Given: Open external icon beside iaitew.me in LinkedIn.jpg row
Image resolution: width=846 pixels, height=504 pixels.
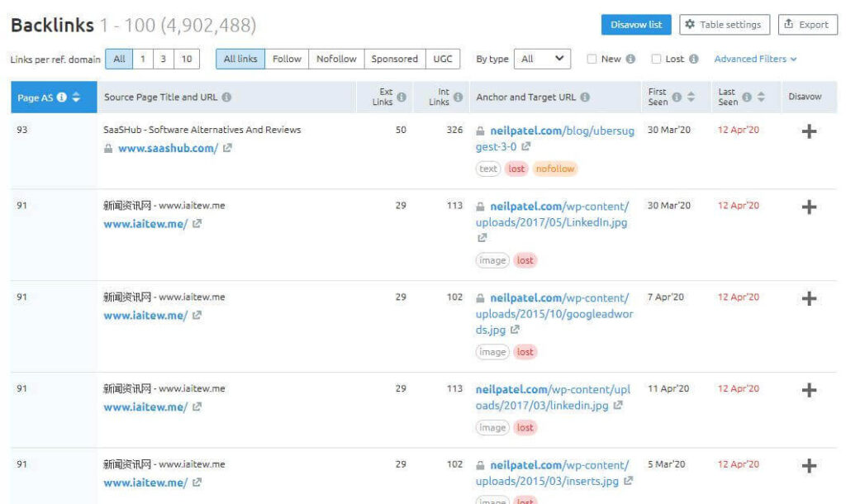Looking at the screenshot, I should pyautogui.click(x=197, y=223).
